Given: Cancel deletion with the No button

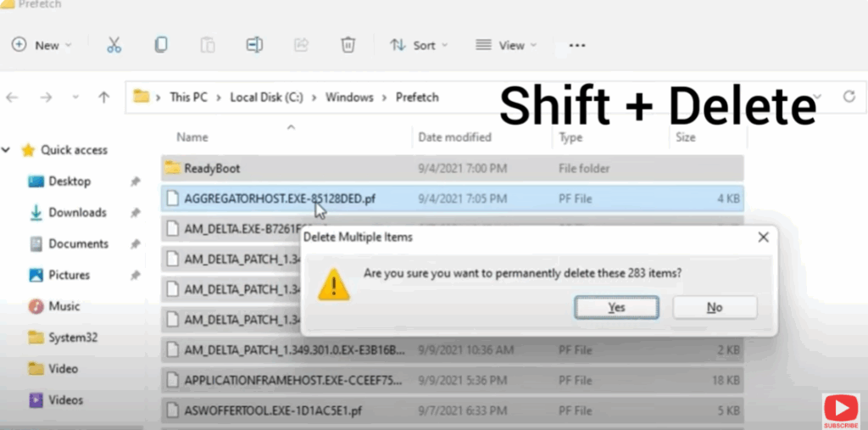Looking at the screenshot, I should (x=715, y=307).
